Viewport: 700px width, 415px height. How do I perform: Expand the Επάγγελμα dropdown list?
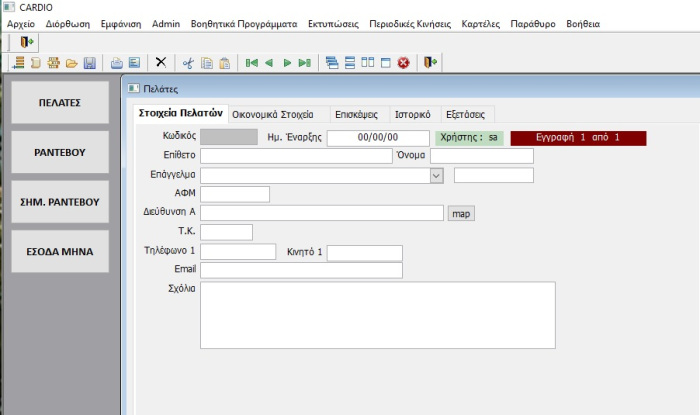tap(436, 176)
